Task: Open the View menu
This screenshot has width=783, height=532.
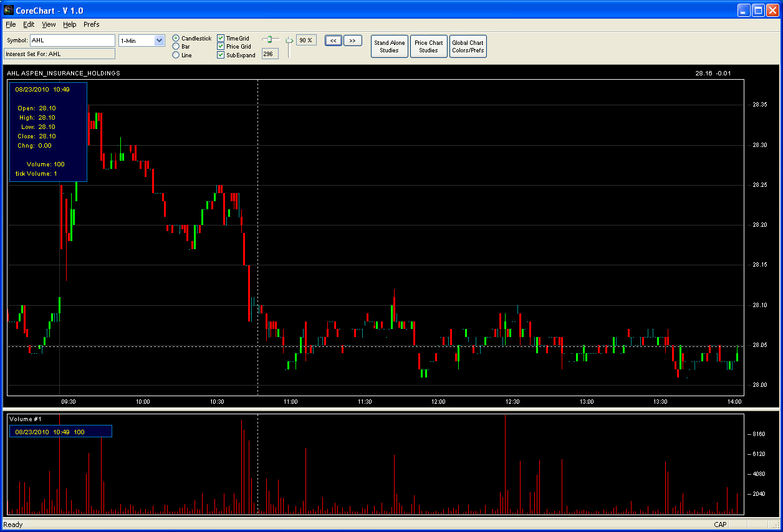Action: 49,24
